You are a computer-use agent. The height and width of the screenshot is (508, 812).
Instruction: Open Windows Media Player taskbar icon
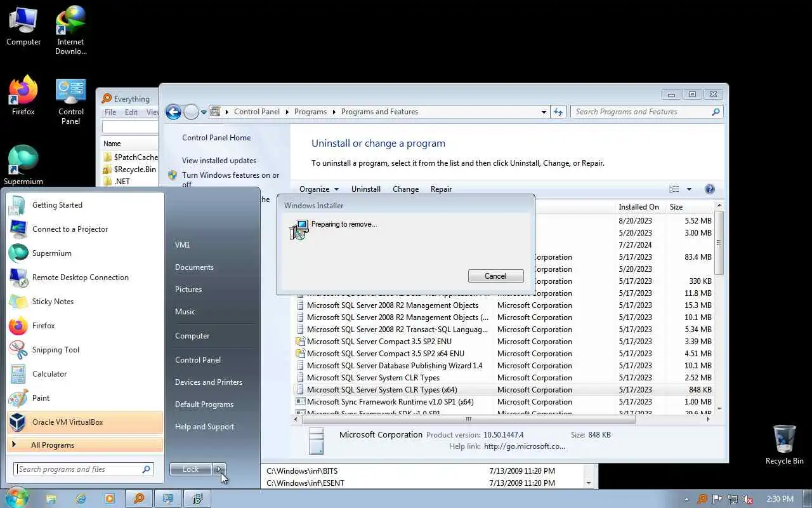(x=110, y=498)
